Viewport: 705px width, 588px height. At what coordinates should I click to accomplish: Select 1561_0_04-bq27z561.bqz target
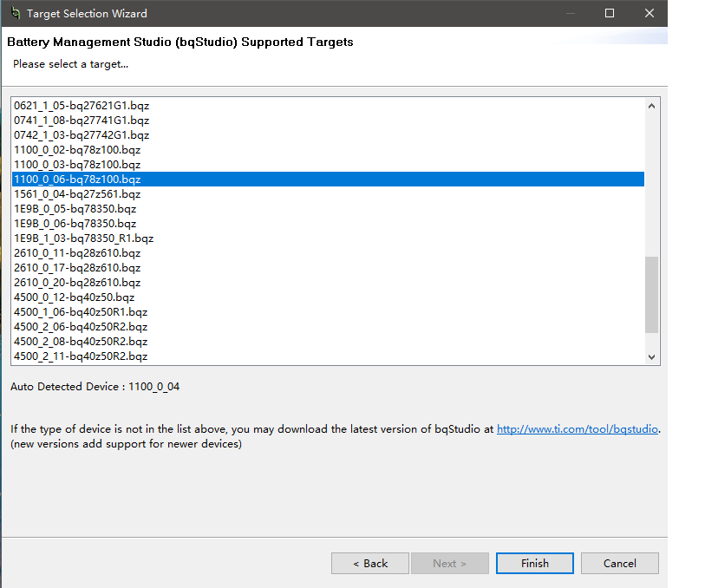(77, 193)
